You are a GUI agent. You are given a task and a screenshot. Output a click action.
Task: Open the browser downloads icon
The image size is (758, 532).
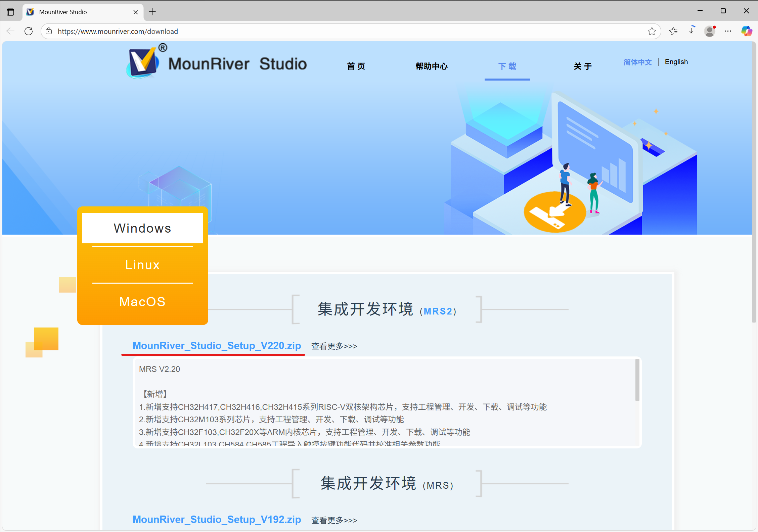692,31
